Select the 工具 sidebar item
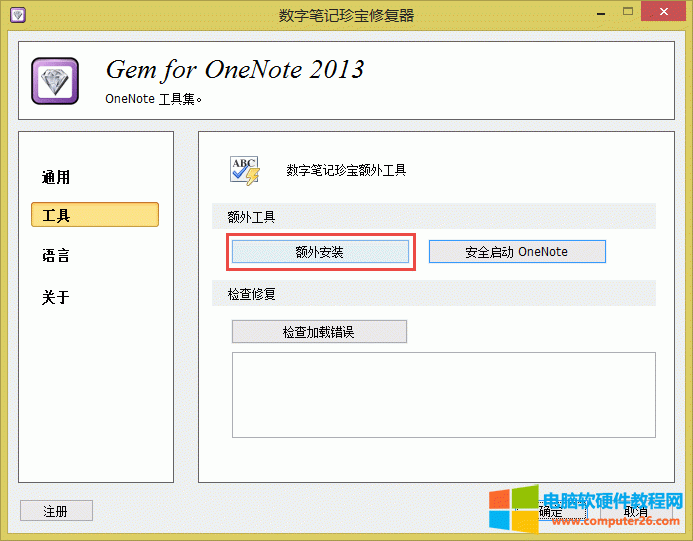Screen dimensions: 693x541 tap(95, 215)
